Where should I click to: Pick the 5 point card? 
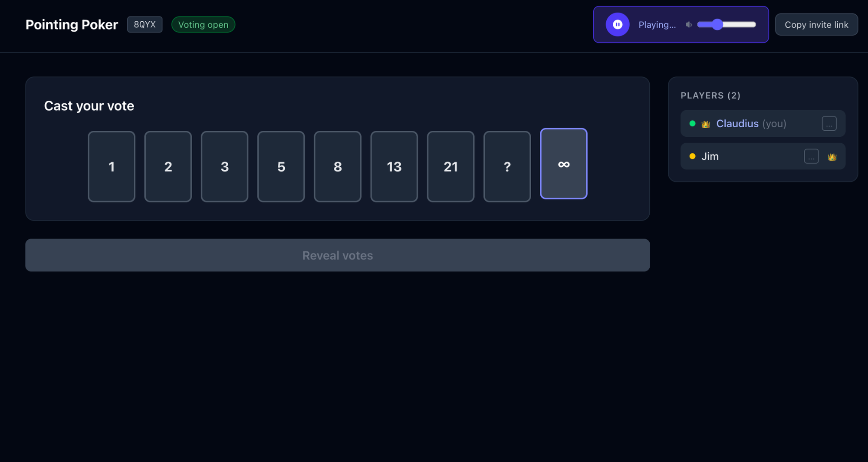(x=281, y=167)
